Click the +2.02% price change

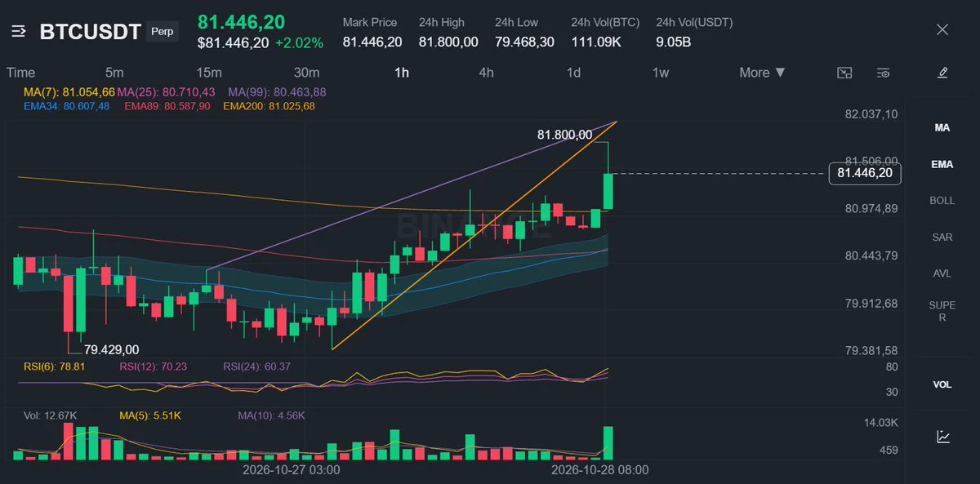(299, 42)
